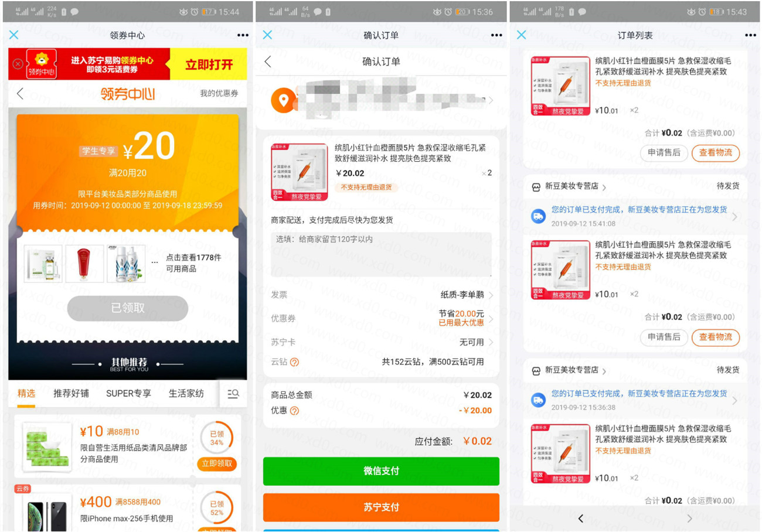
Task: Click the 已领52% progress ring
Action: tap(217, 507)
